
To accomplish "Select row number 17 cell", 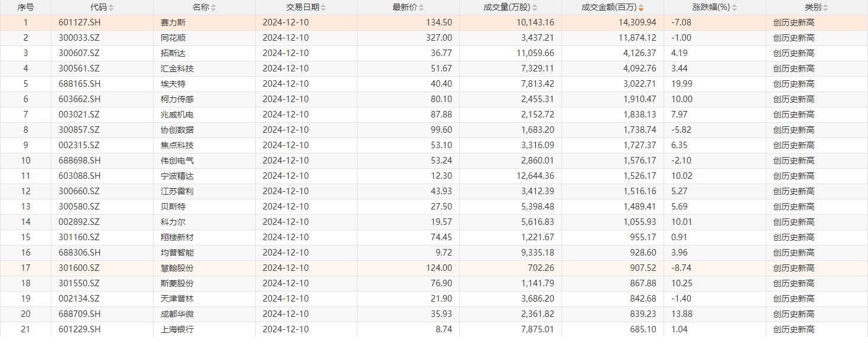I will [25, 268].
